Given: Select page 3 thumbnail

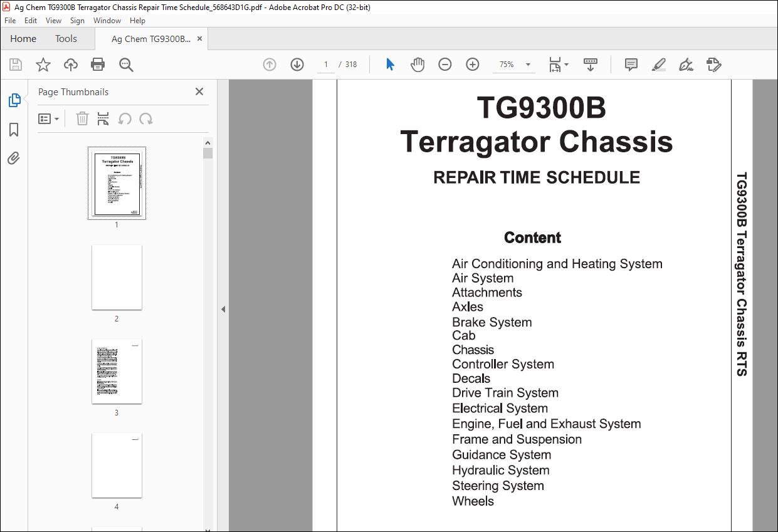Looking at the screenshot, I should [117, 371].
